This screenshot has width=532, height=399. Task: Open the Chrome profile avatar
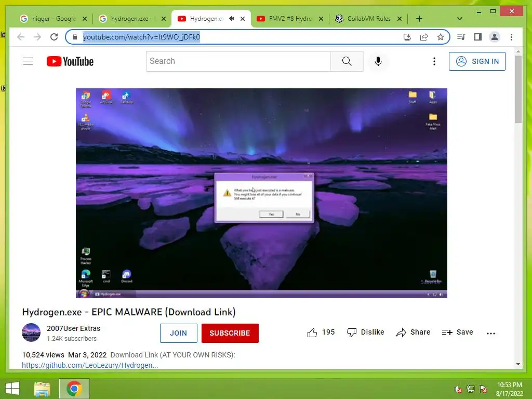pos(495,37)
